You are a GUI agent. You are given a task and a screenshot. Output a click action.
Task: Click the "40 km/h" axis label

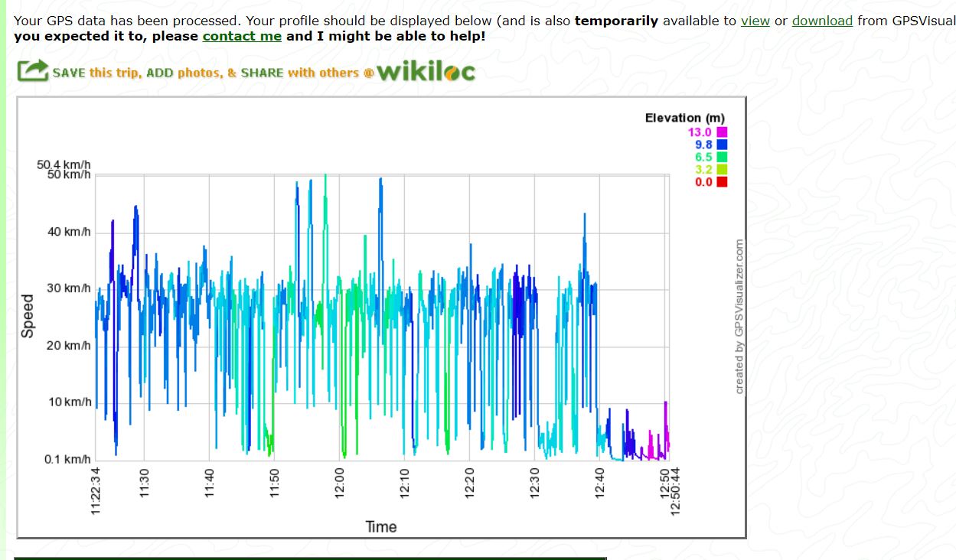[69, 231]
